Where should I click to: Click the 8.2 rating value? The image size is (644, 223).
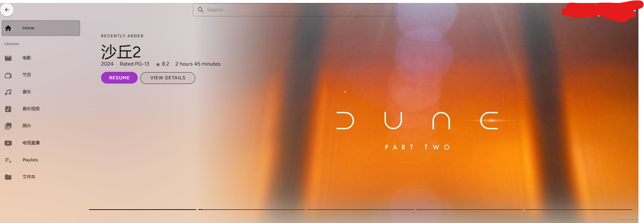(x=165, y=64)
